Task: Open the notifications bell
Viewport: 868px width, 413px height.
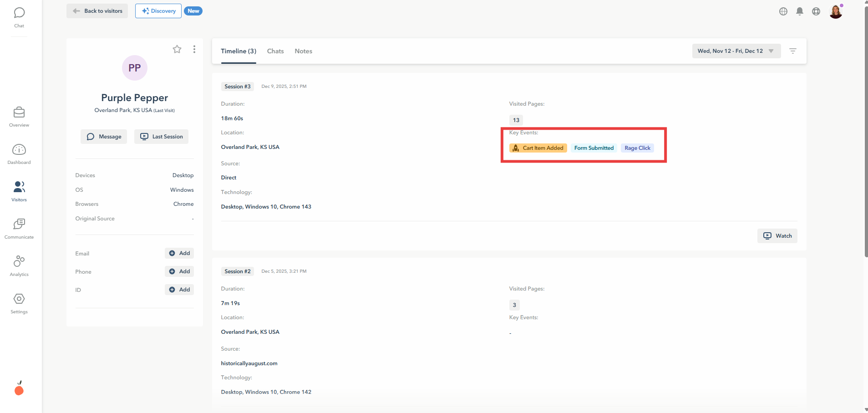Action: point(799,11)
